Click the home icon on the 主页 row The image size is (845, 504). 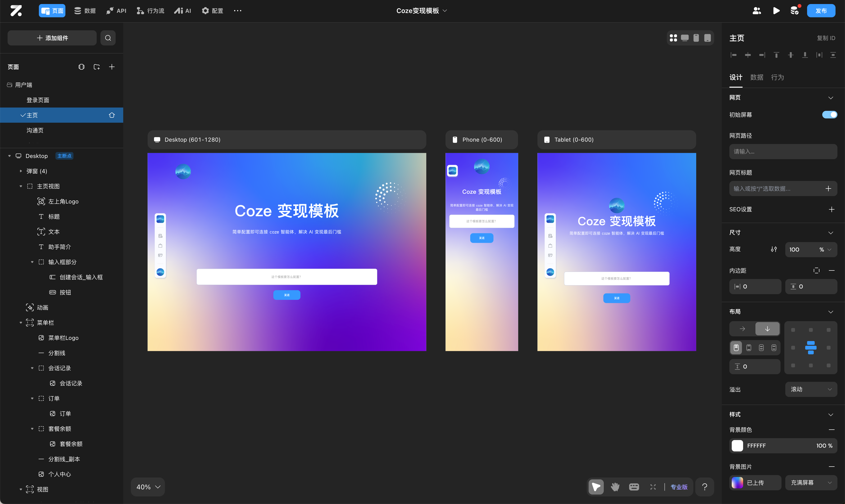pos(112,115)
